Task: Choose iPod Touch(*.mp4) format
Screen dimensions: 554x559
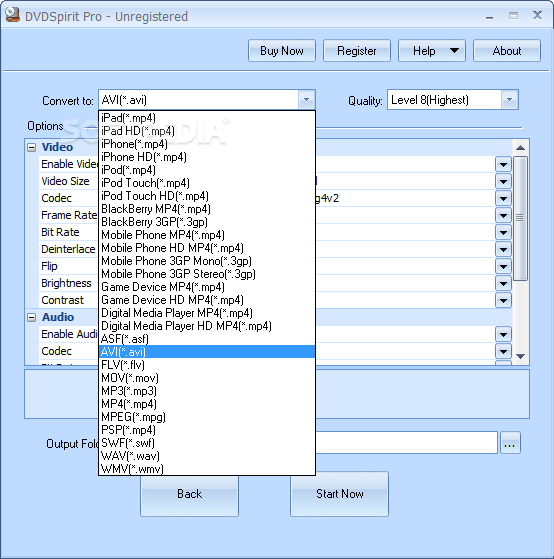Action: (207, 183)
